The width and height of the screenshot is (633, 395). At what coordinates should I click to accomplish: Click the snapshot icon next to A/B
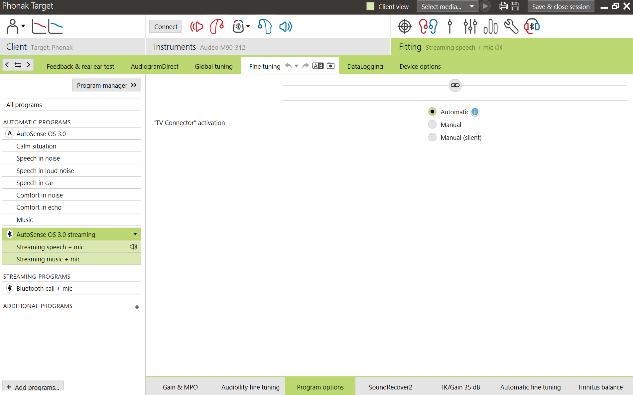331,66
